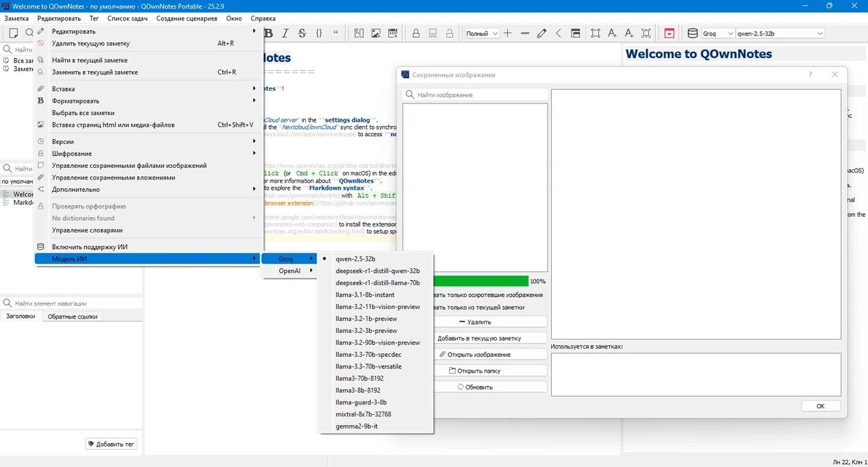The image size is (868, 467).
Task: Open OpenAI models submenu
Action: [x=289, y=271]
